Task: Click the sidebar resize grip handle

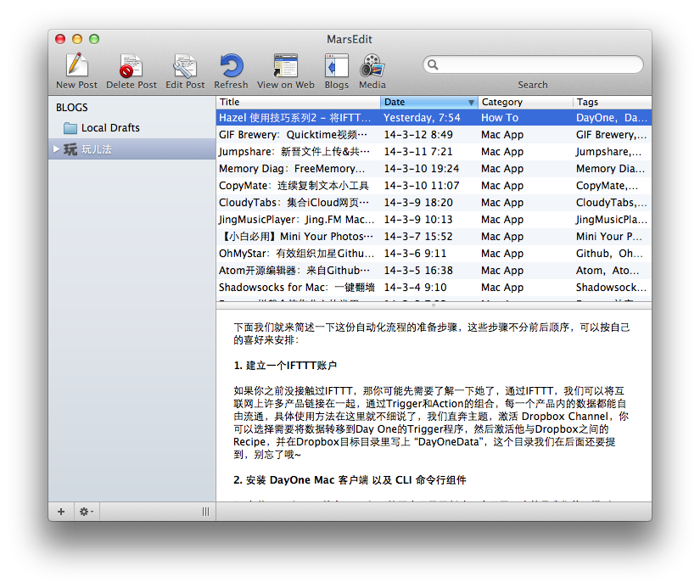Action: click(205, 512)
